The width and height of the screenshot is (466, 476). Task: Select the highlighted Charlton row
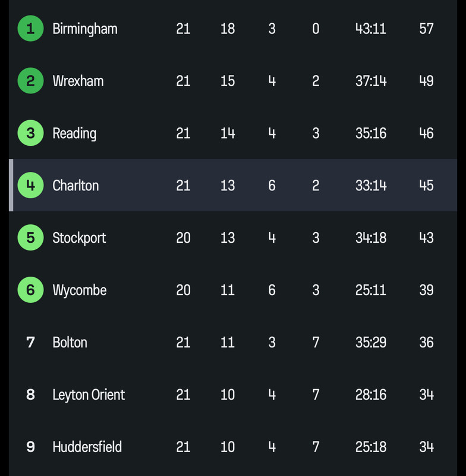233,185
